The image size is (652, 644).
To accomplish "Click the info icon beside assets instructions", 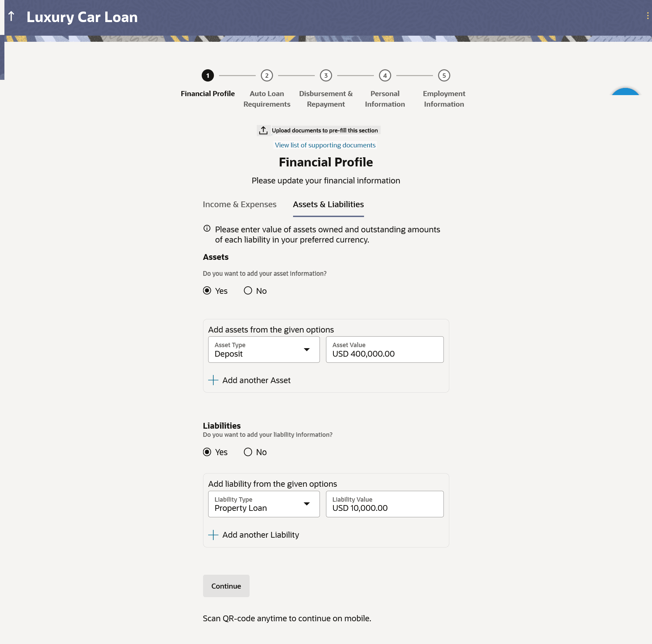I will [207, 229].
